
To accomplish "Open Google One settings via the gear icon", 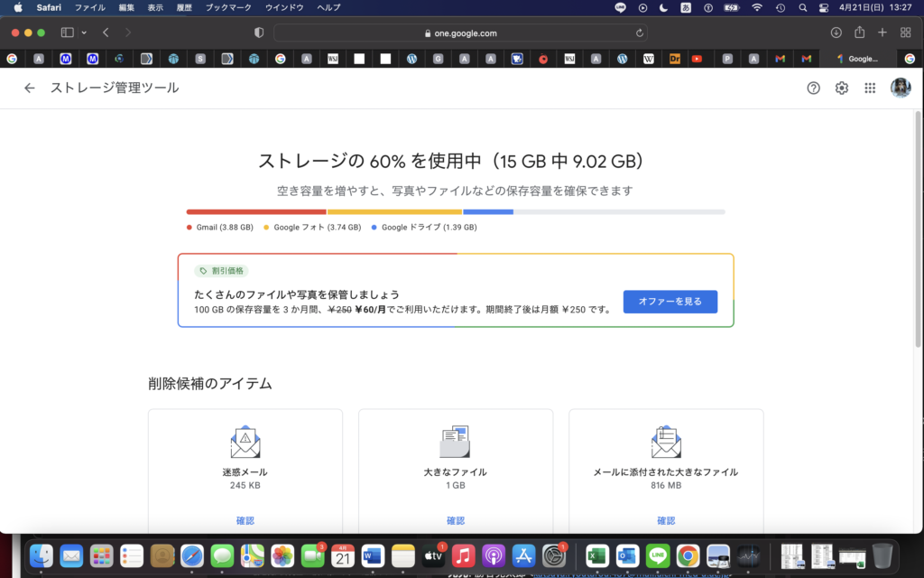I will click(x=841, y=88).
